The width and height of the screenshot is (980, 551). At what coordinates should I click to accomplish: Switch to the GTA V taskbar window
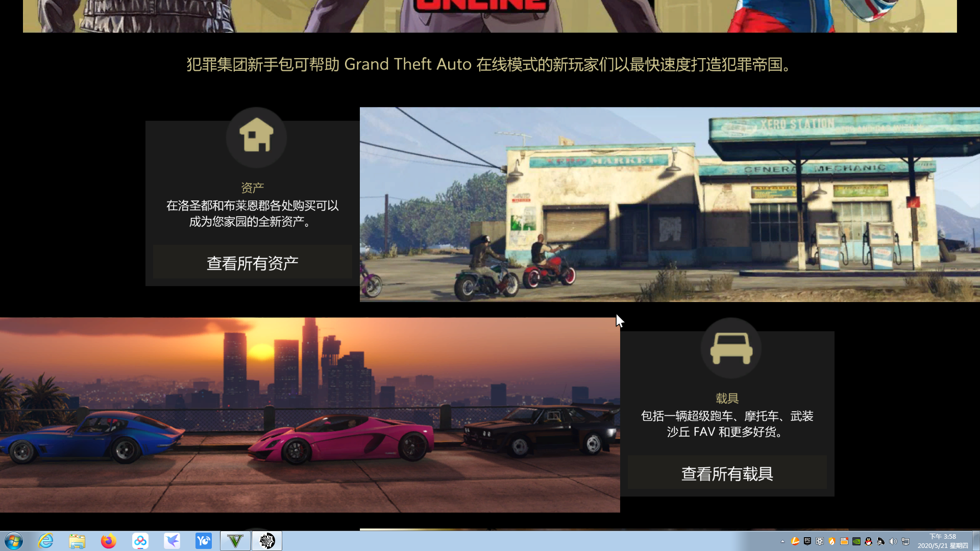tap(235, 541)
